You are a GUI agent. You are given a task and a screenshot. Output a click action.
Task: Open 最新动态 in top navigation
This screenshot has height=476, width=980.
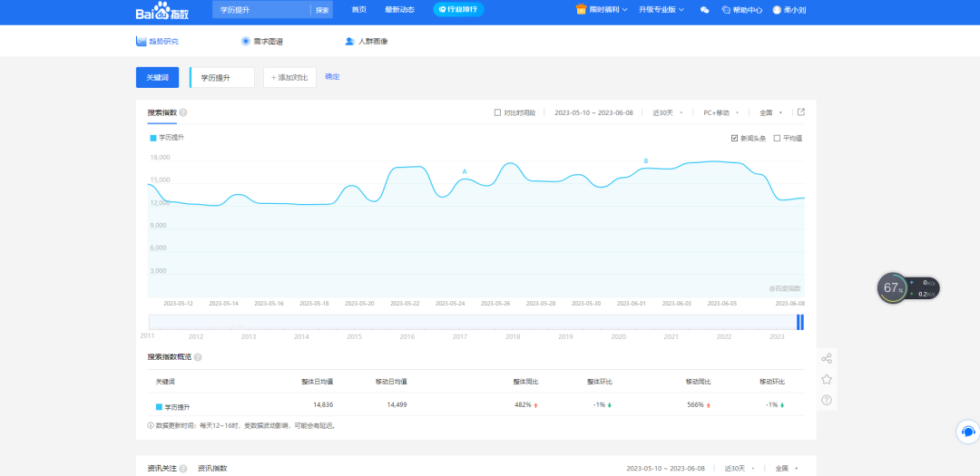[x=399, y=10]
